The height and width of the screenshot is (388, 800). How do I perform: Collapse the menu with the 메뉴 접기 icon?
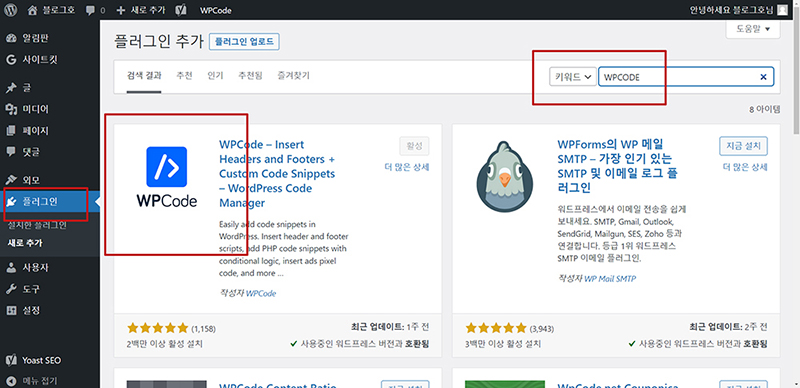click(11, 381)
